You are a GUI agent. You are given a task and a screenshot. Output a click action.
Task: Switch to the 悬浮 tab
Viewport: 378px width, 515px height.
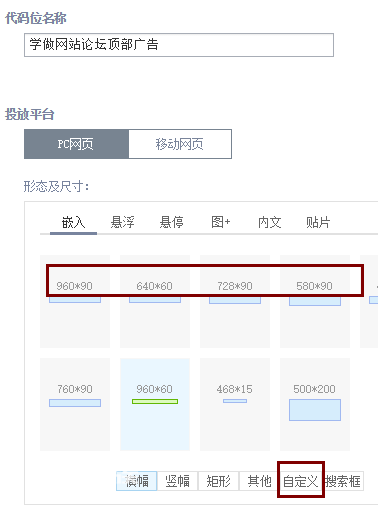click(x=122, y=222)
